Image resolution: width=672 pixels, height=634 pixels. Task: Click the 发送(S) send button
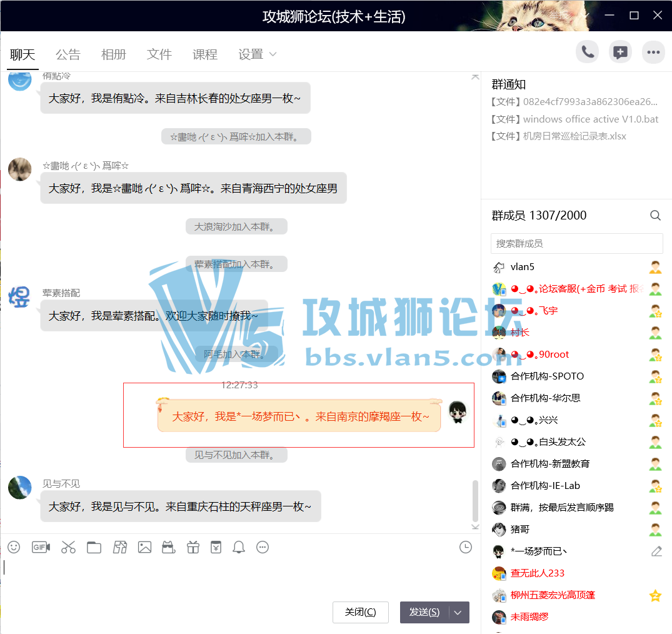coord(424,613)
